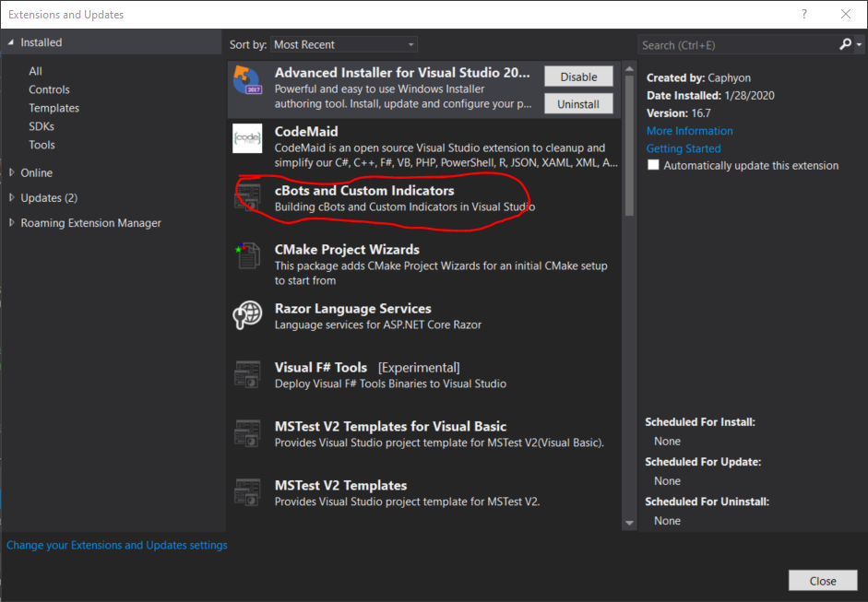Select All under Installed
The image size is (868, 602).
tap(35, 71)
